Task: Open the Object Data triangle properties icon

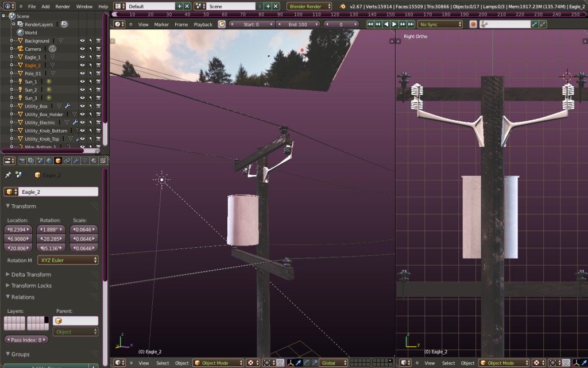Action: 84,160
